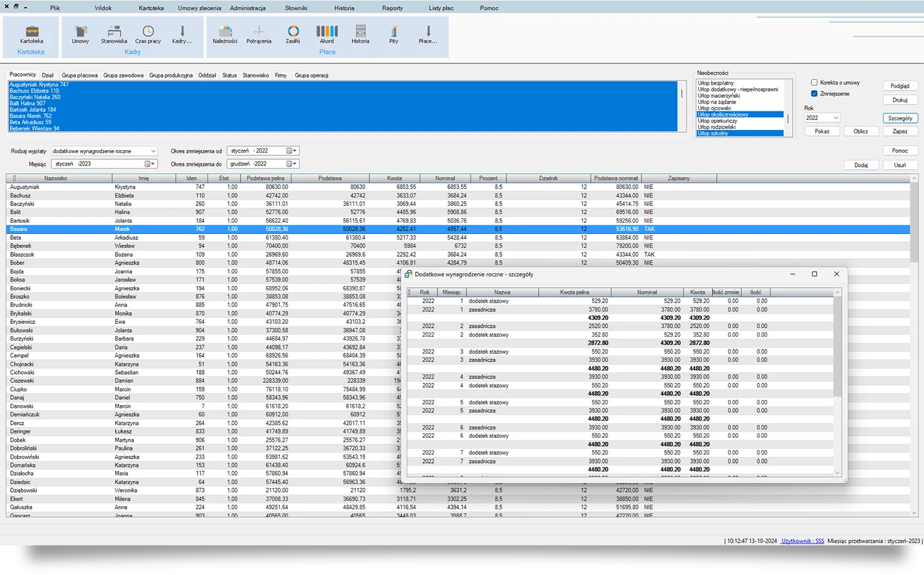Screen dimensions: 924x575
Task: Click the Zapisz button
Action: click(x=900, y=131)
